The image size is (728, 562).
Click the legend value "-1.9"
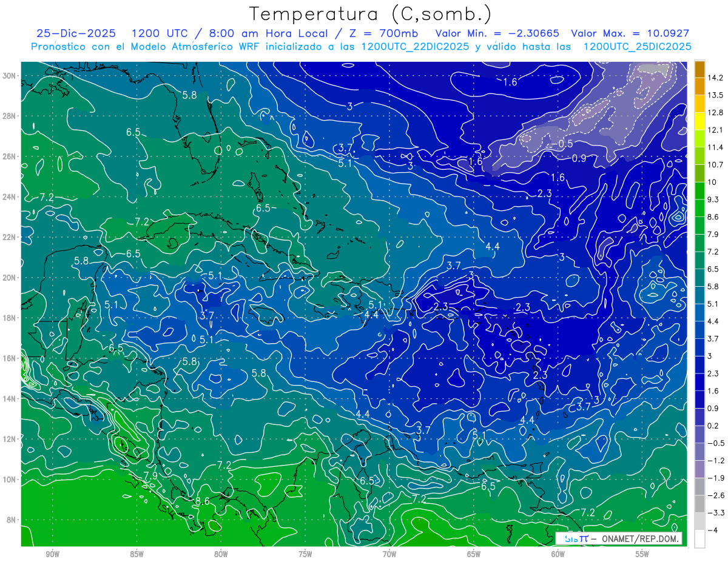point(715,478)
